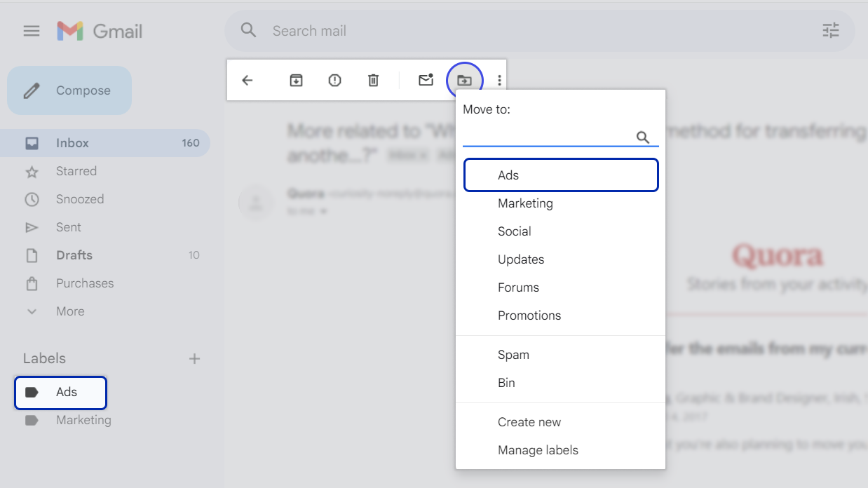Click the magnifier in the Move to search

[643, 138]
